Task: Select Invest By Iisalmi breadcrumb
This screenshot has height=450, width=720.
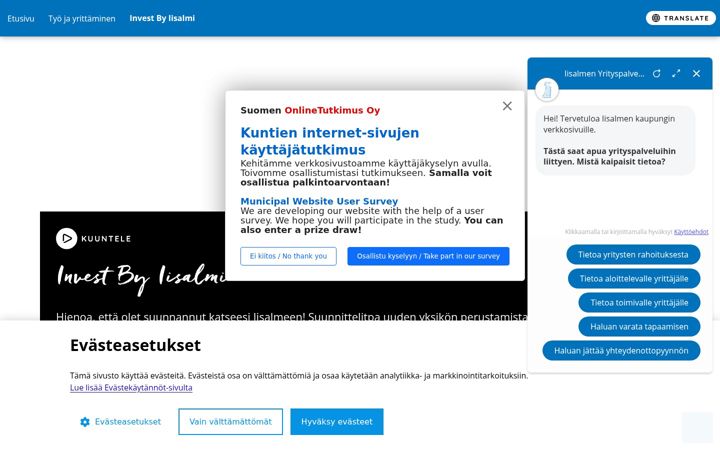Action: (x=162, y=18)
